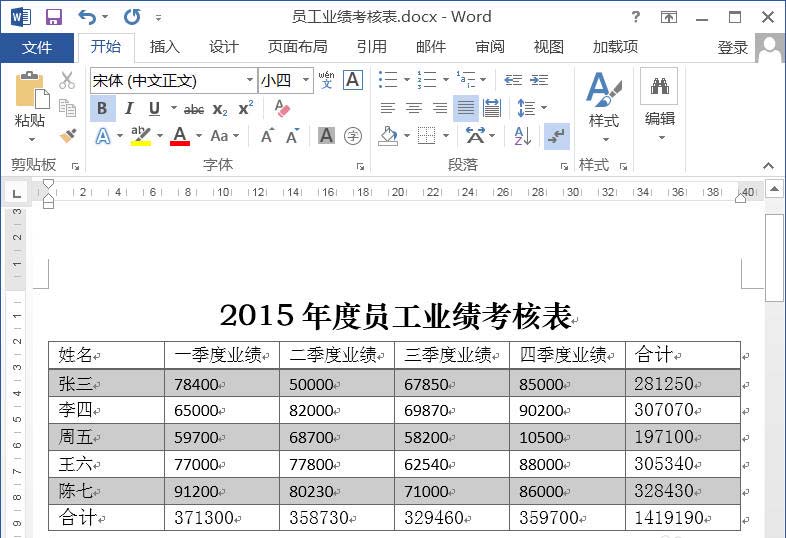
Task: Click the Cut scissors icon
Action: [x=67, y=80]
